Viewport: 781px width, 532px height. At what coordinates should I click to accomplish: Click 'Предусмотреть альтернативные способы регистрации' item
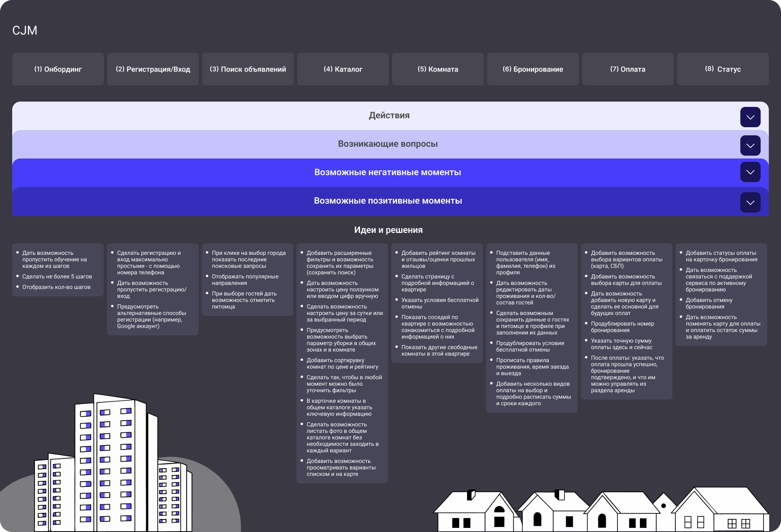pyautogui.click(x=151, y=316)
